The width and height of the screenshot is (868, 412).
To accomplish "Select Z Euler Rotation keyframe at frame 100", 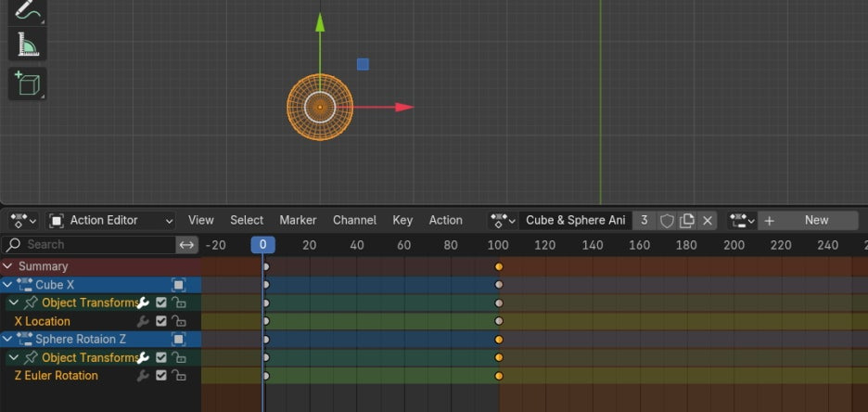I will (499, 376).
